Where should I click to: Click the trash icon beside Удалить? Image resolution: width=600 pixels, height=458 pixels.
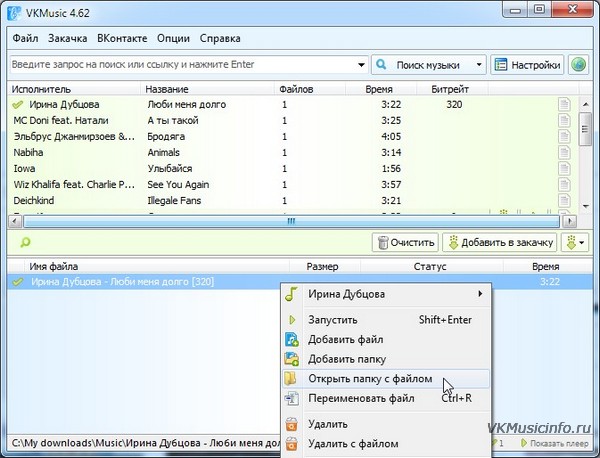(292, 424)
